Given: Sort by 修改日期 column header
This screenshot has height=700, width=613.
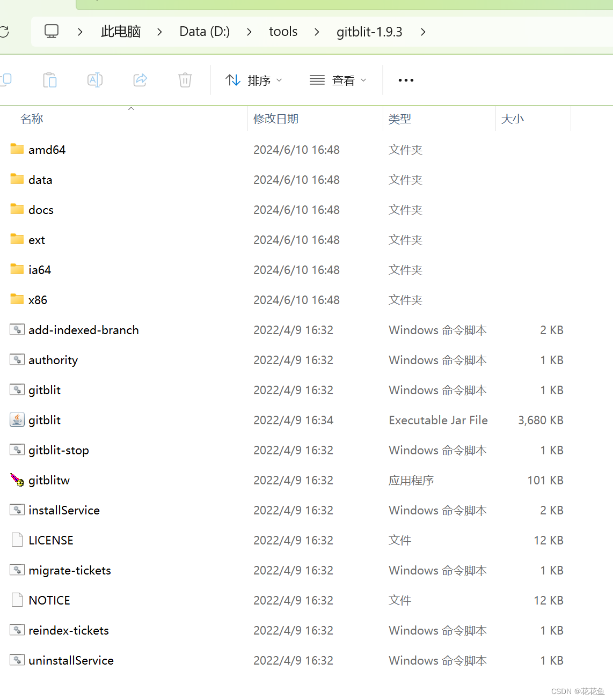Looking at the screenshot, I should pyautogui.click(x=276, y=119).
